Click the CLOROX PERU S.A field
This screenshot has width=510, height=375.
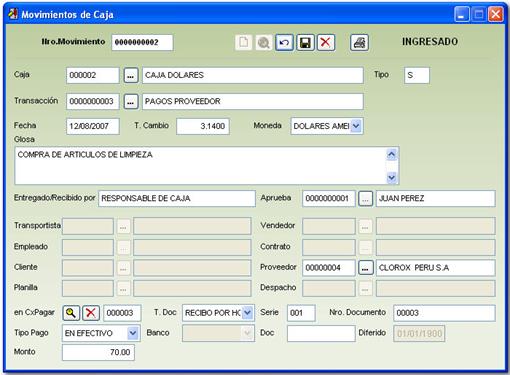coord(435,268)
